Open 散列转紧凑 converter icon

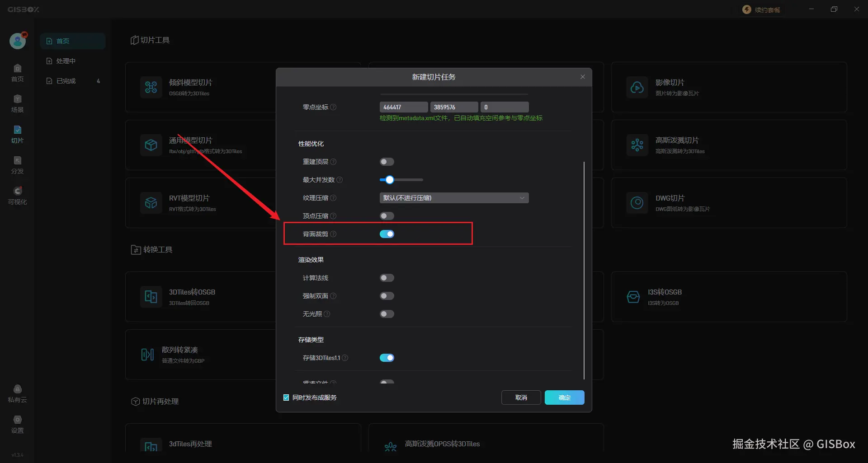147,354
